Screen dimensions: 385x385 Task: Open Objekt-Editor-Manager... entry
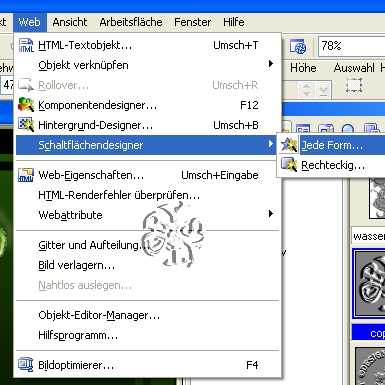(x=147, y=315)
